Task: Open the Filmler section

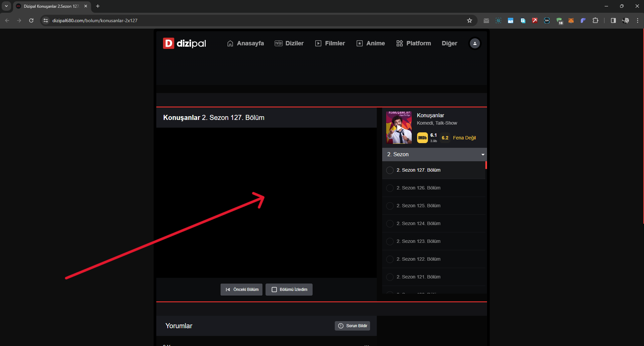Action: [330, 43]
